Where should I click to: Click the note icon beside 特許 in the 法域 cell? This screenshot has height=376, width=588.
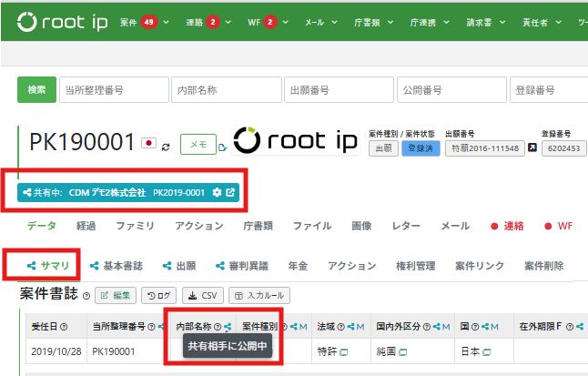(x=343, y=352)
